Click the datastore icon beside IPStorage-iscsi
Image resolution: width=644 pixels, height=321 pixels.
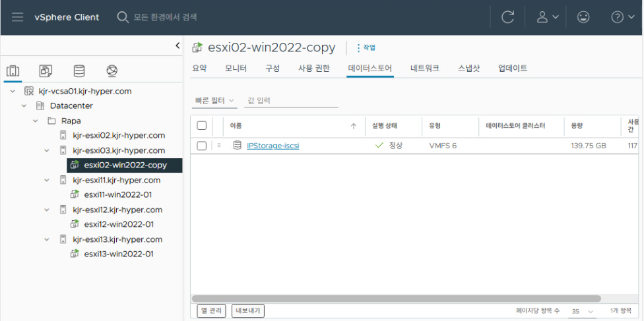click(x=237, y=145)
